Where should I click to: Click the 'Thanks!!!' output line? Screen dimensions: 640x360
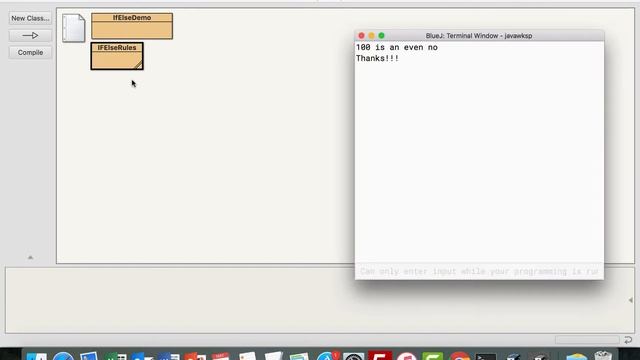point(378,58)
